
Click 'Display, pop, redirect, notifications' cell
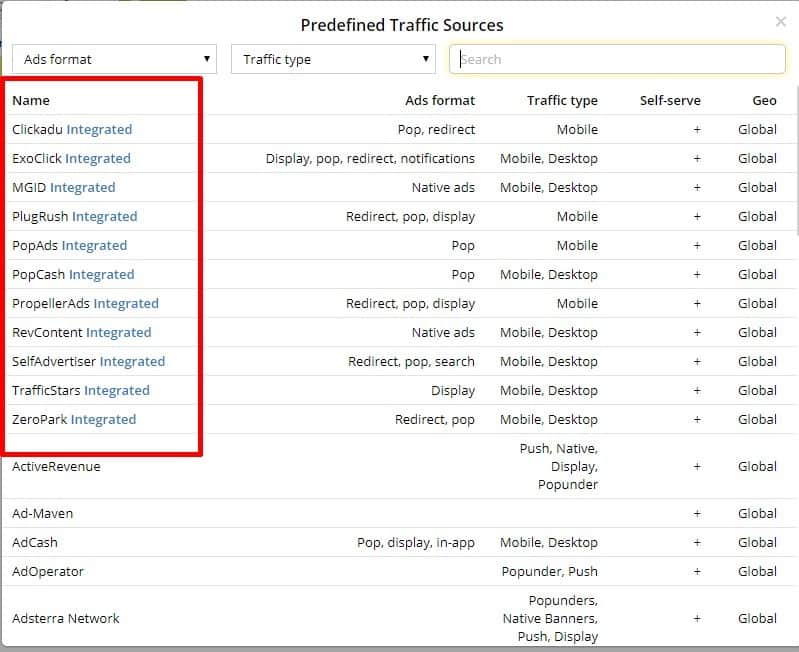370,159
